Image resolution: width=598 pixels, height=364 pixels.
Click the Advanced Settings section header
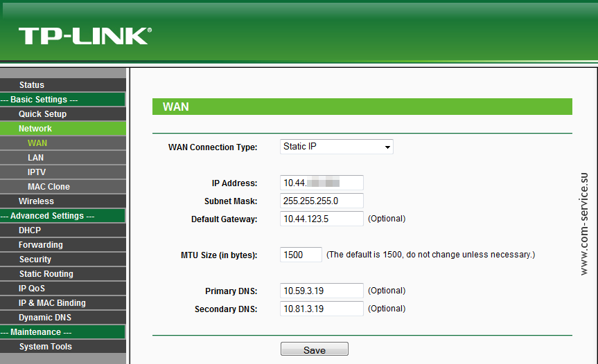tap(63, 216)
